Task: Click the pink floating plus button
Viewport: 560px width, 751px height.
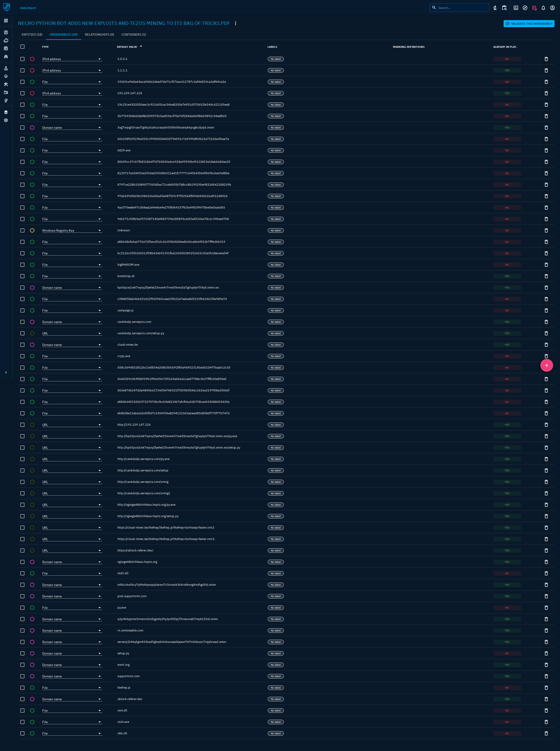Action: tap(547, 365)
